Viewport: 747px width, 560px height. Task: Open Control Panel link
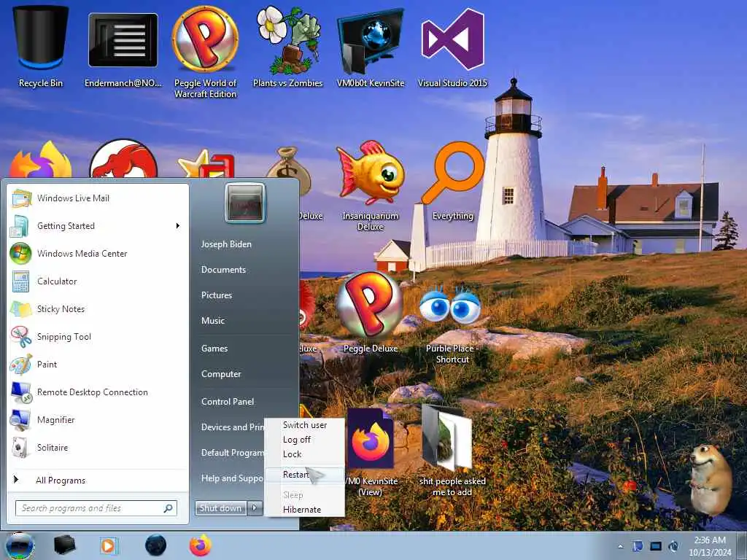pos(228,402)
